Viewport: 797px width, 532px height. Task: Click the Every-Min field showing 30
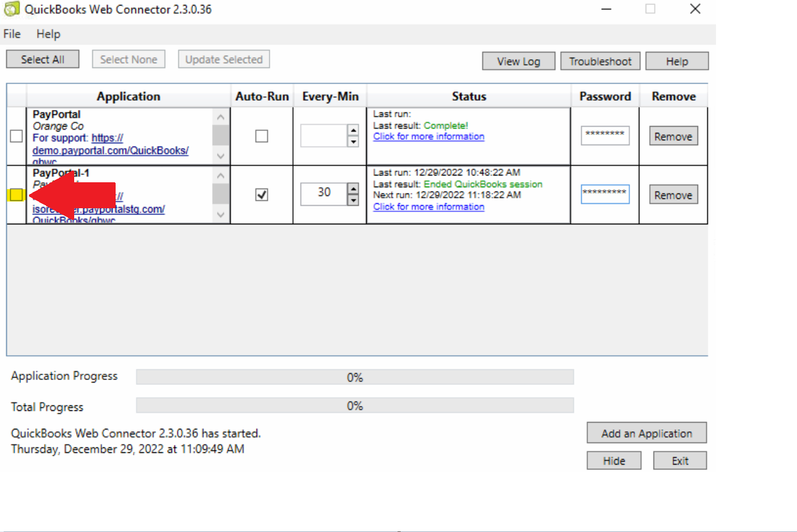pos(323,194)
